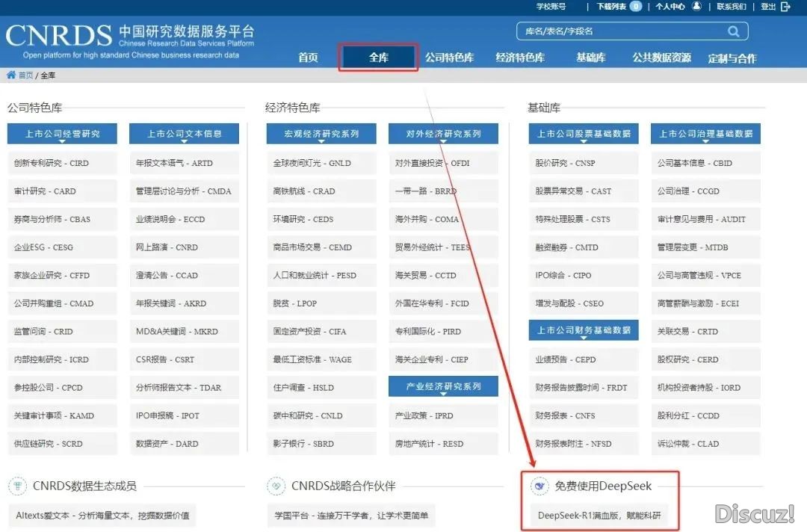Select the 全库 navigation tab

click(378, 57)
